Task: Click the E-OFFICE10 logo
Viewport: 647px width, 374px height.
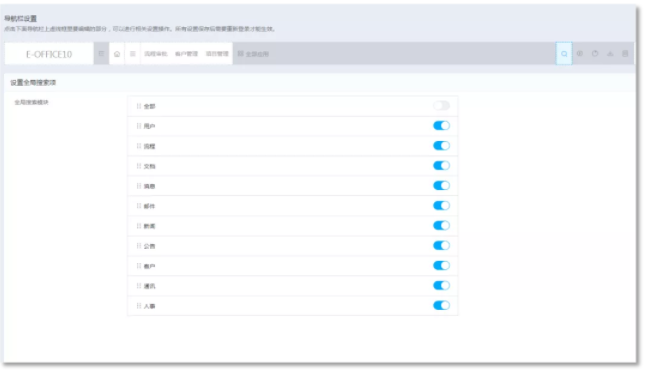Action: point(49,54)
